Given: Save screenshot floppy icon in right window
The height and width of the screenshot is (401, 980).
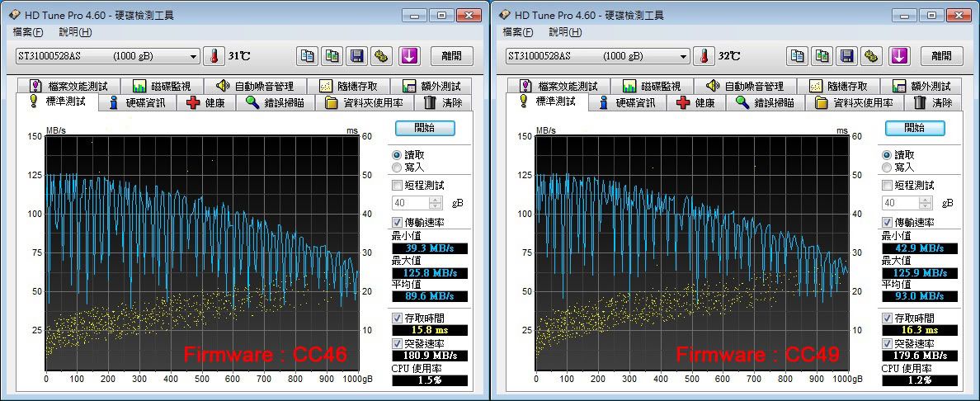Looking at the screenshot, I should (847, 55).
